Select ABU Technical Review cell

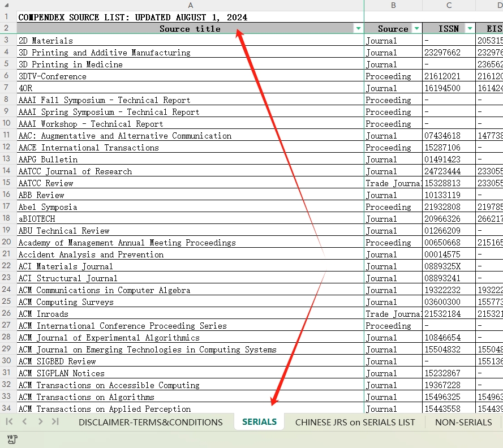pyautogui.click(x=190, y=230)
